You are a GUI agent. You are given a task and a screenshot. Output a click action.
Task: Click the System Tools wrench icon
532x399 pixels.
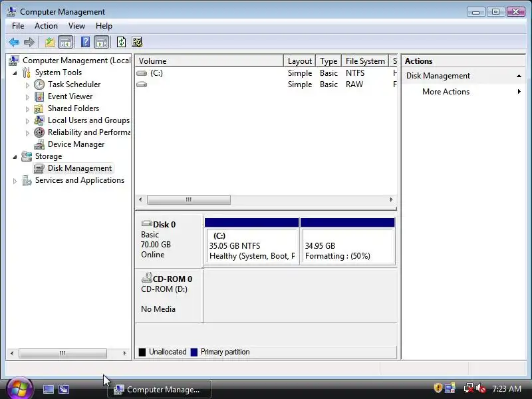pos(27,72)
